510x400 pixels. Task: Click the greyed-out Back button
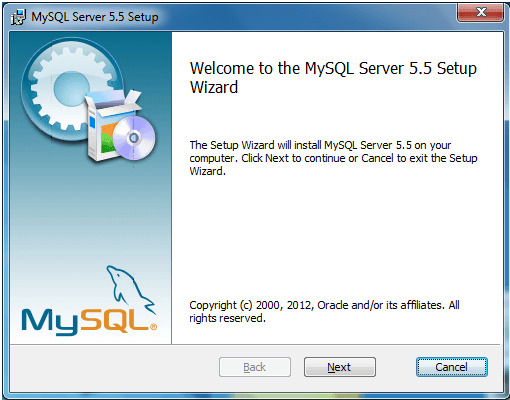255,367
